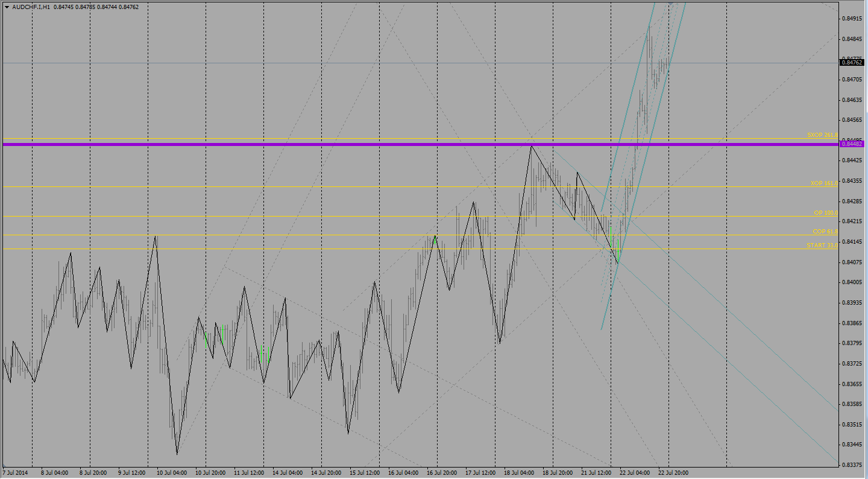The height and width of the screenshot is (479, 868).
Task: Select the START 33.0 level label
Action: (822, 246)
